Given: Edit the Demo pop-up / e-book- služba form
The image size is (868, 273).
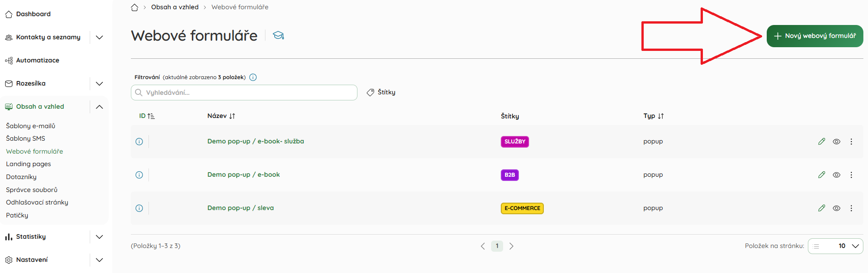Looking at the screenshot, I should tap(822, 142).
